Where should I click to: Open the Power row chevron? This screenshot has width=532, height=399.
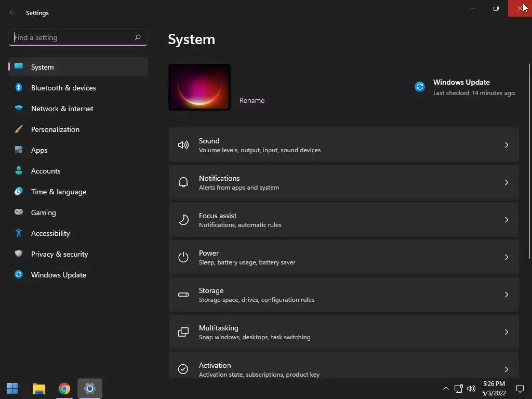coord(506,257)
